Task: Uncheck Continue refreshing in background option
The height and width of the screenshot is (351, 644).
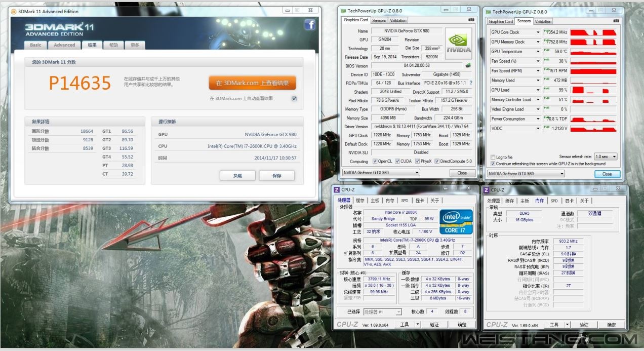Action: (x=493, y=164)
